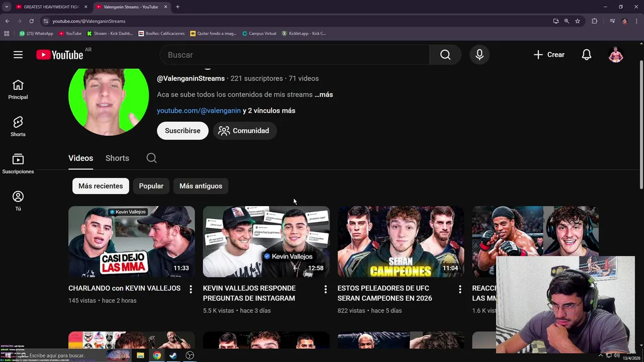Open CHARLANDO con KEVIN VALLEJOS video title

(124, 288)
